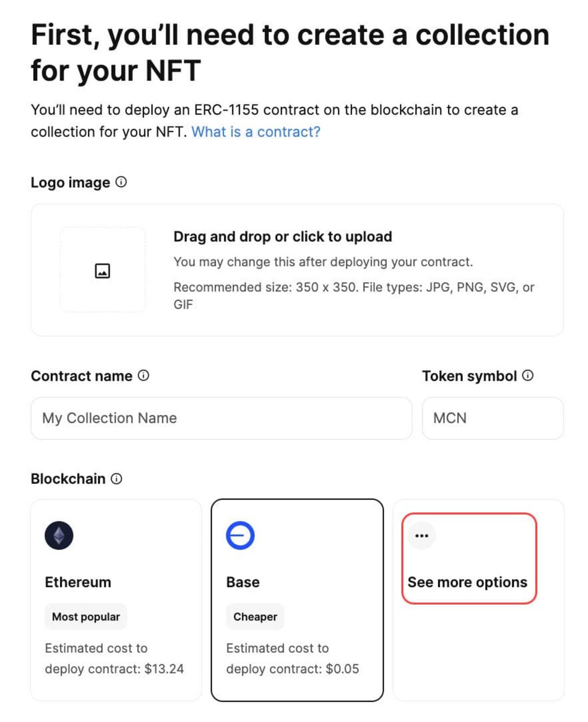The height and width of the screenshot is (722, 588).
Task: Click the image placeholder upload icon
Action: [x=102, y=271]
